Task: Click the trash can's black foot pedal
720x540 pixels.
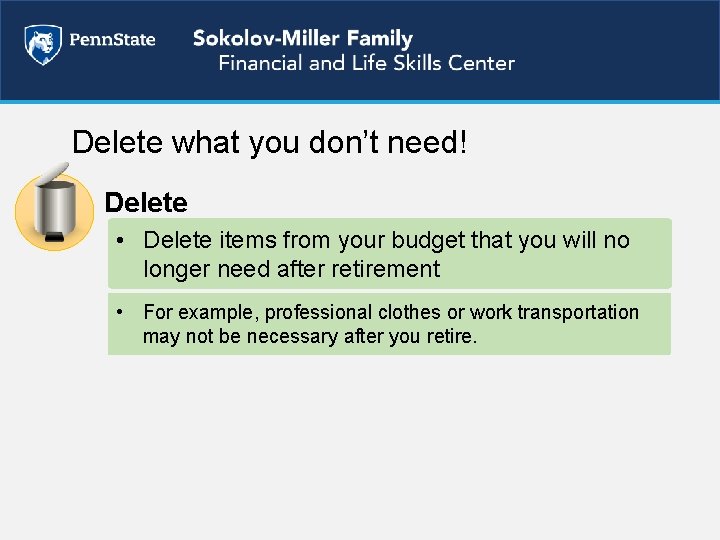Action: (54, 237)
